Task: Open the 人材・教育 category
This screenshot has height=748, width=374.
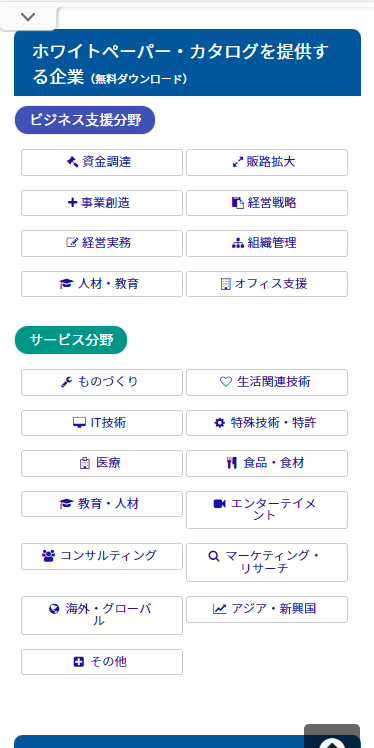Action: click(x=102, y=284)
